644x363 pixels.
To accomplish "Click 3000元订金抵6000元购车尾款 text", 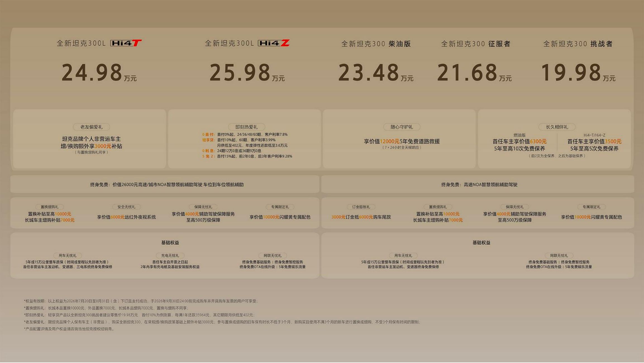I will click(x=361, y=217).
